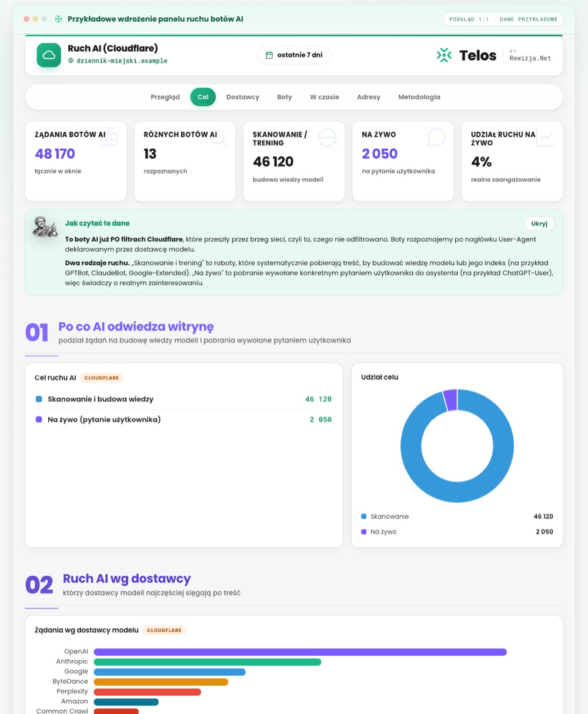Click the OpenAI bar in provider chart
The image size is (588, 714).
(x=300, y=652)
